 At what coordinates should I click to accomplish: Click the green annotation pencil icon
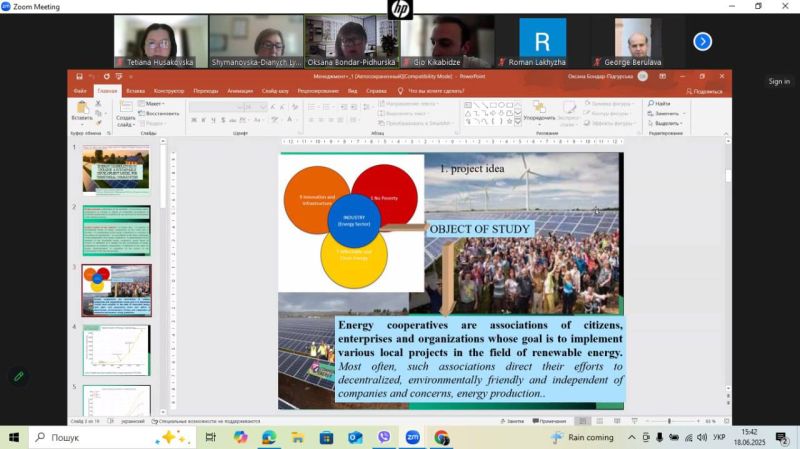(x=18, y=377)
